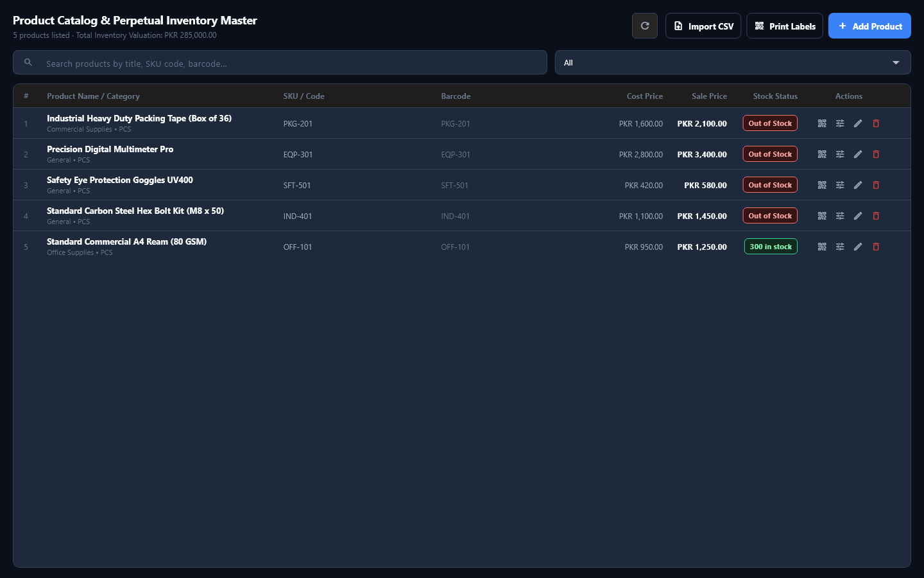Edit the Precision Digital Multimeter Pro product
The height and width of the screenshot is (578, 924).
[x=858, y=154]
